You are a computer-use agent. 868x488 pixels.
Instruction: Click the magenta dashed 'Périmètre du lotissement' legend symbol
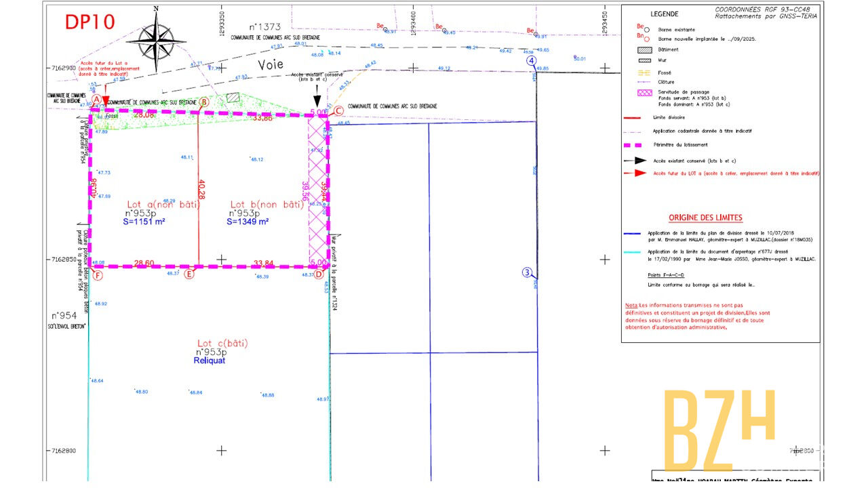click(x=633, y=145)
